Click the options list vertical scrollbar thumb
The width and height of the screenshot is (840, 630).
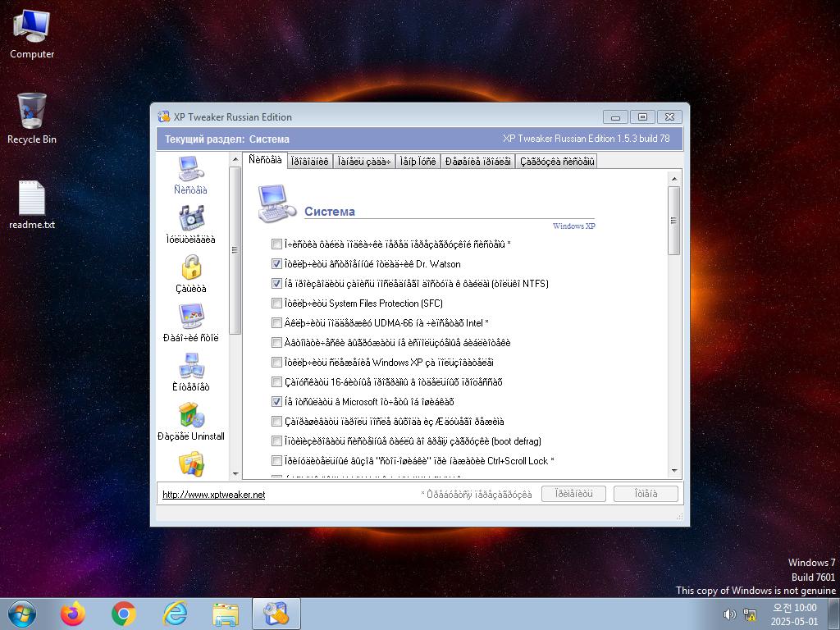click(x=674, y=220)
